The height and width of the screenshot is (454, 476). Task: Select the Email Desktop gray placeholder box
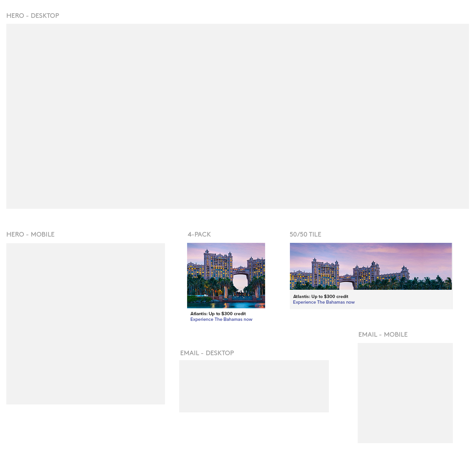tap(254, 386)
